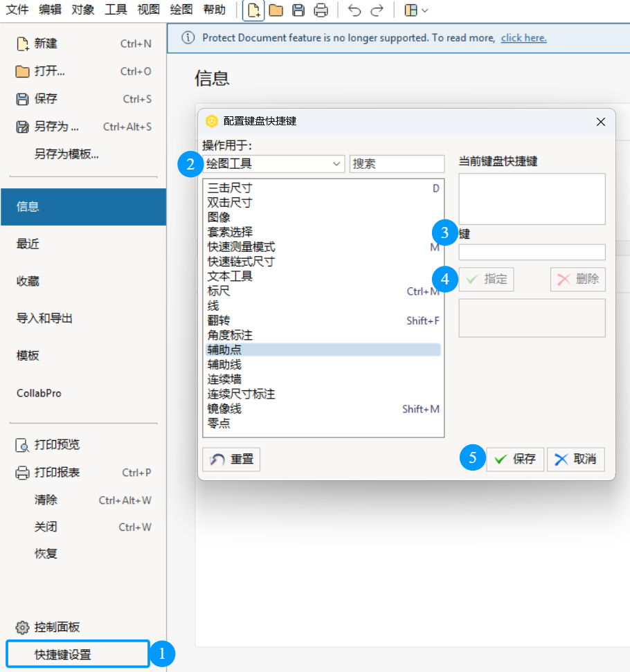This screenshot has width=630, height=672.
Task: Open the 编辑 menu
Action: pos(50,10)
